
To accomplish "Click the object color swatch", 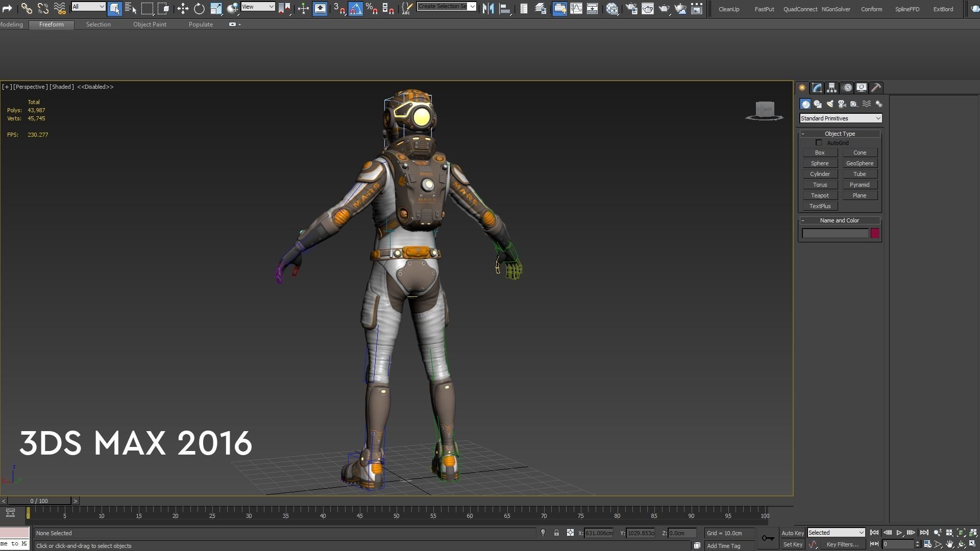I will click(875, 233).
